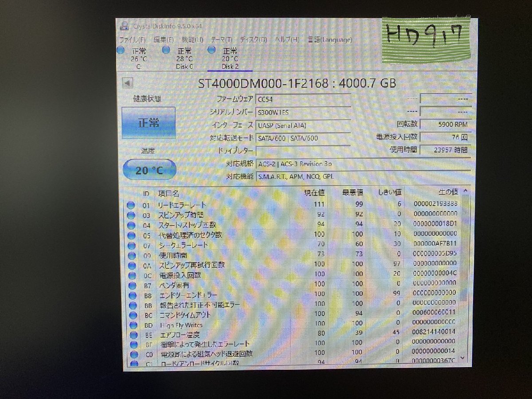
Task: Click the 現在値 column header
Action: (314, 192)
